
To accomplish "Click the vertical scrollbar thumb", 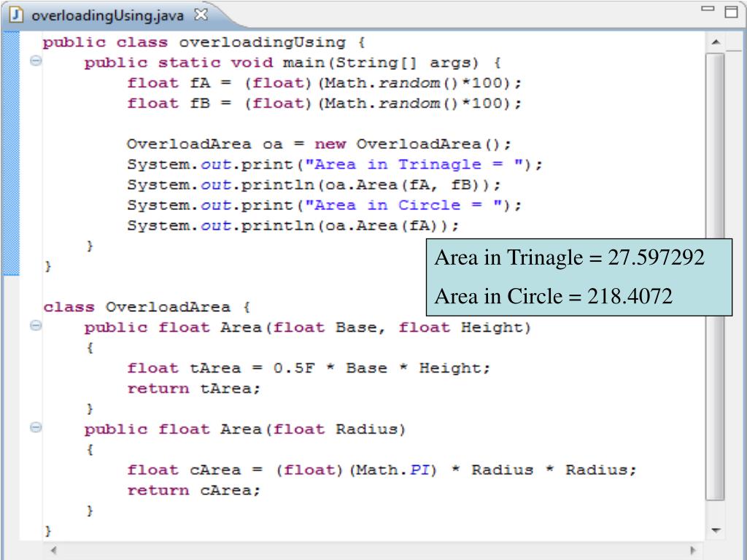I will [x=715, y=276].
